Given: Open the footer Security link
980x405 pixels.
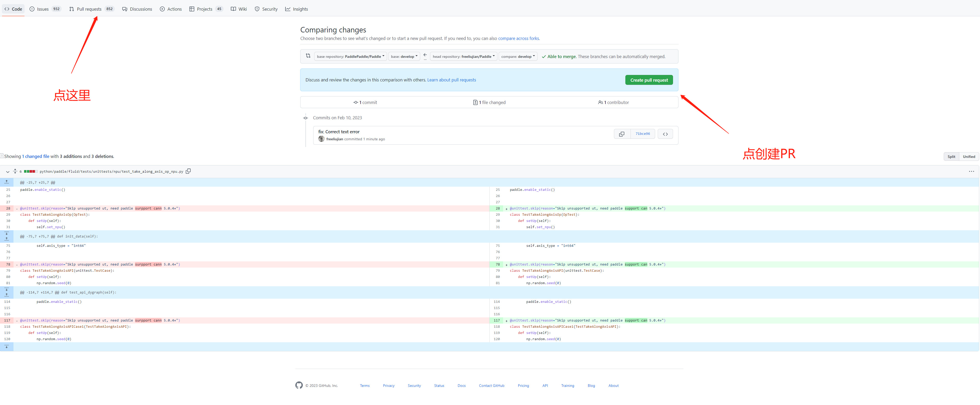Looking at the screenshot, I should coord(414,386).
